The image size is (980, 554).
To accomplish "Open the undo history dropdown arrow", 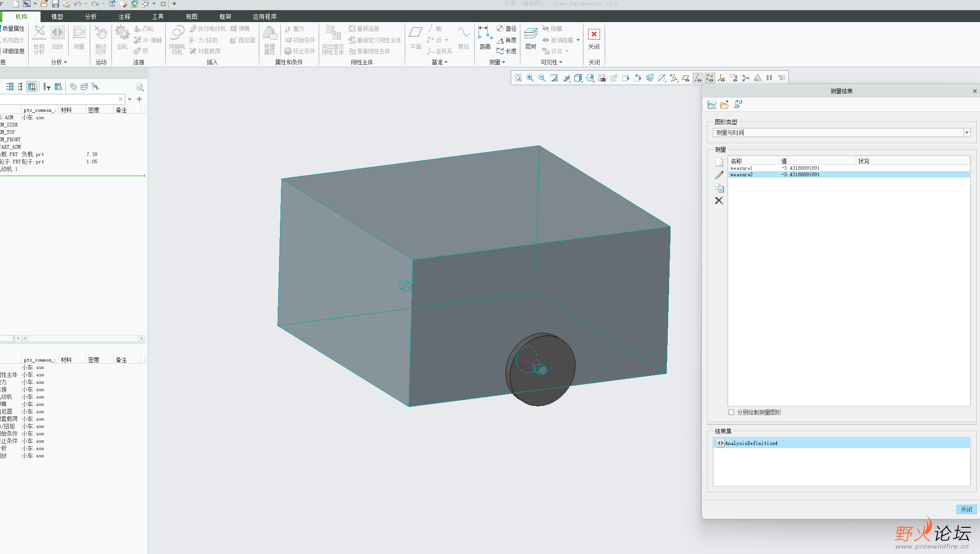I will click(86, 4).
